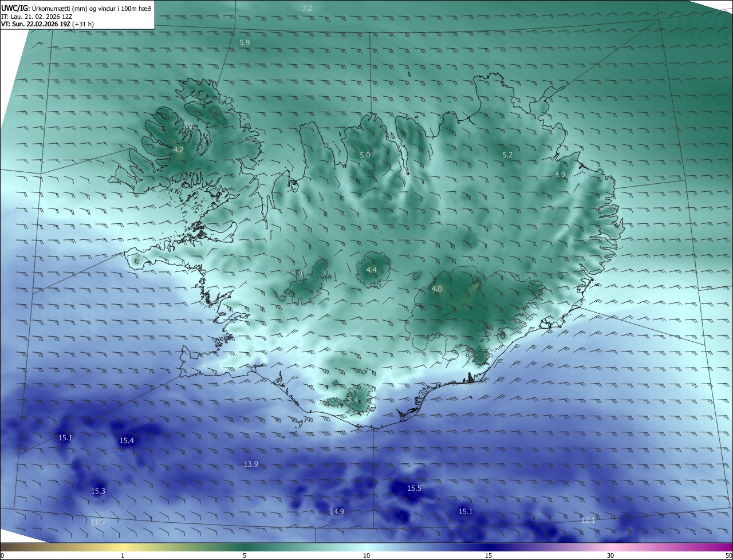733x560 pixels.
Task: Click the 4.2 value label
Action: [x=179, y=149]
